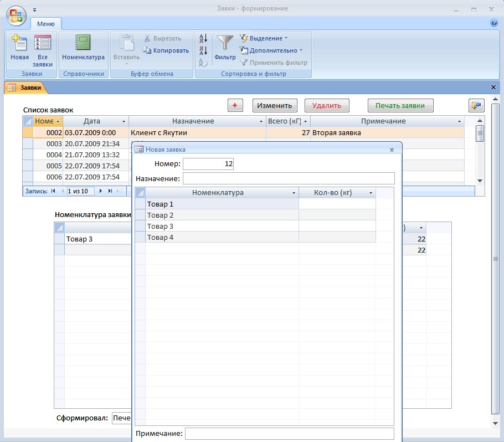Click the Office round logo button

[x=16, y=16]
